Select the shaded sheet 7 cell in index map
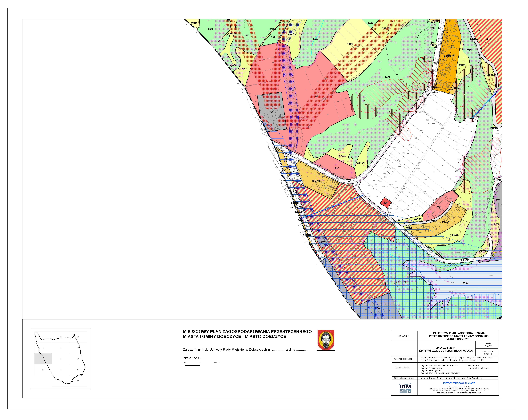 (43, 359)
